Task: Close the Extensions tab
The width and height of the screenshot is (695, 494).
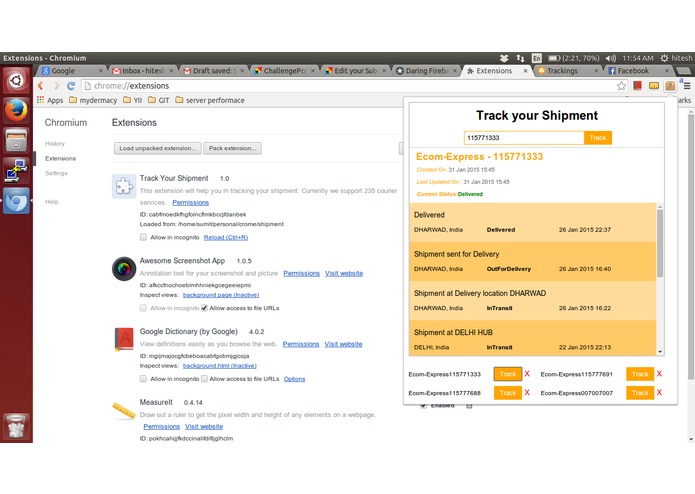Action: pos(525,71)
